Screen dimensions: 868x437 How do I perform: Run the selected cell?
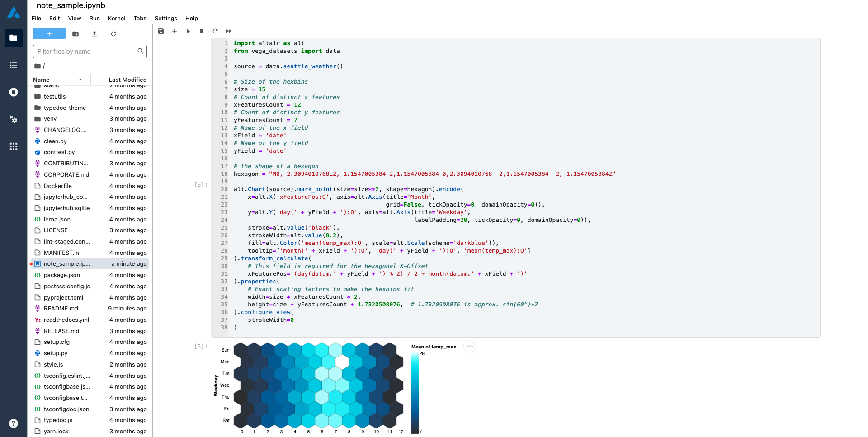tap(188, 31)
